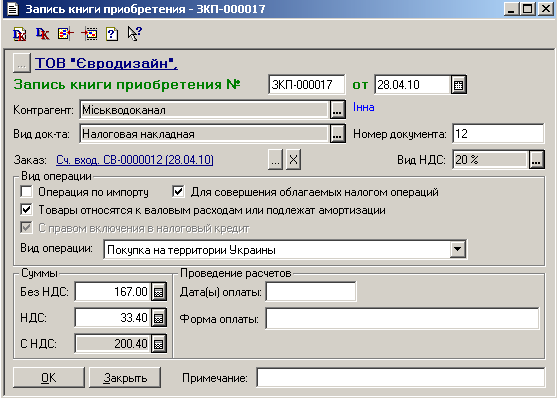Click the toolbar icon with red arrow into dotted frame
Screen dimensions: 557x398
89,34
